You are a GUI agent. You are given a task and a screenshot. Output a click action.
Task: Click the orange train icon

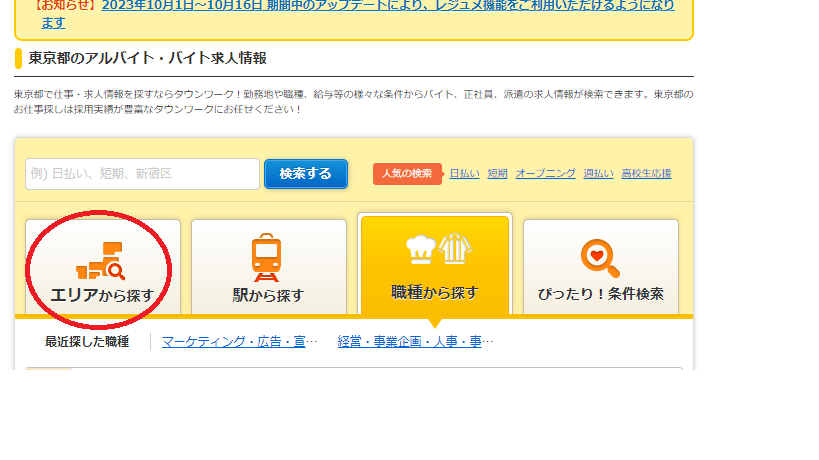pyautogui.click(x=266, y=258)
